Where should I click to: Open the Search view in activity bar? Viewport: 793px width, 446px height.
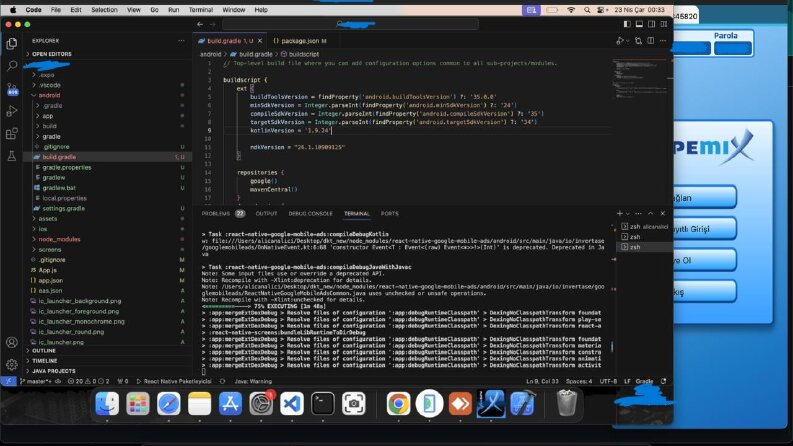(12, 66)
